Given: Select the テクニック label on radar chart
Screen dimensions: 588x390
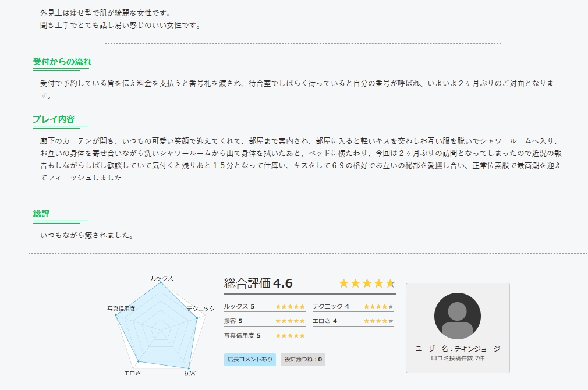Looking at the screenshot, I should click(201, 309).
